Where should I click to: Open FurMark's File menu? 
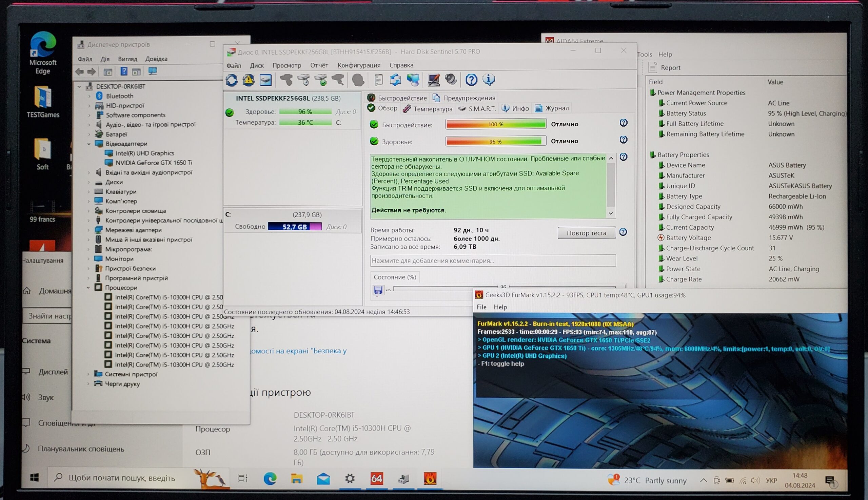point(481,307)
